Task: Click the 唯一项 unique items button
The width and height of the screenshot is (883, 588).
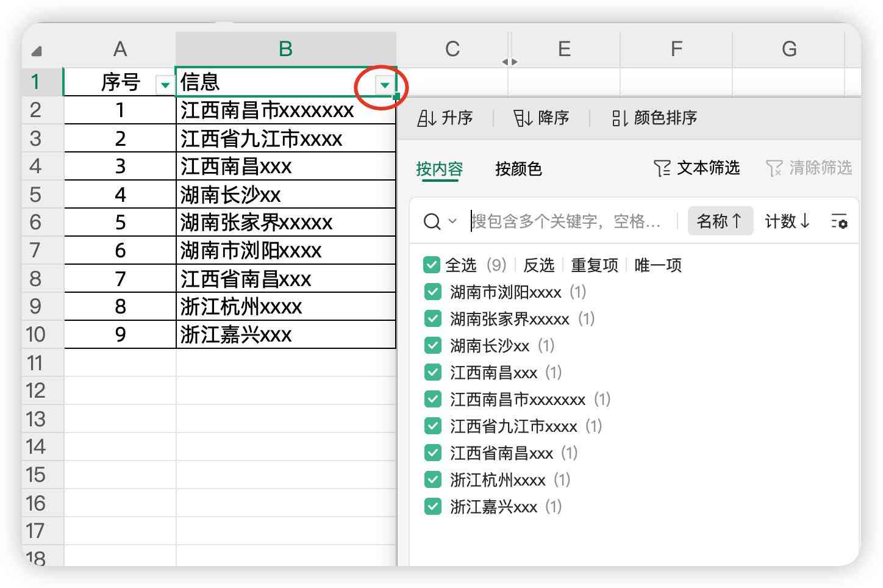Action: [x=657, y=265]
